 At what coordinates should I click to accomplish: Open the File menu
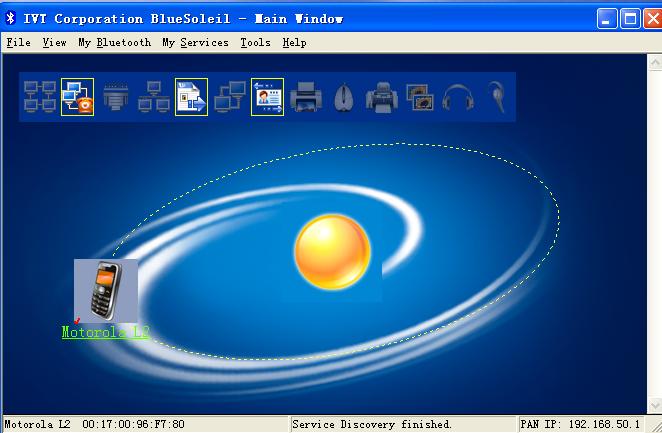(x=19, y=43)
